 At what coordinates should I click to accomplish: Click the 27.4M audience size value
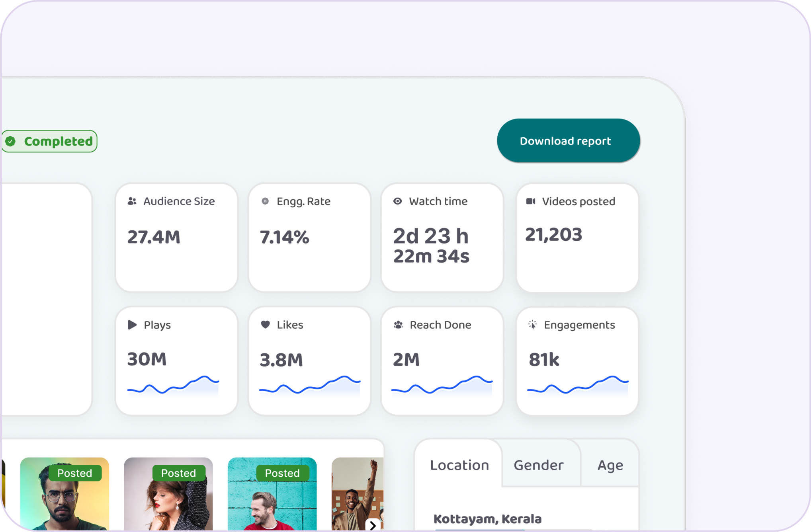tap(154, 237)
